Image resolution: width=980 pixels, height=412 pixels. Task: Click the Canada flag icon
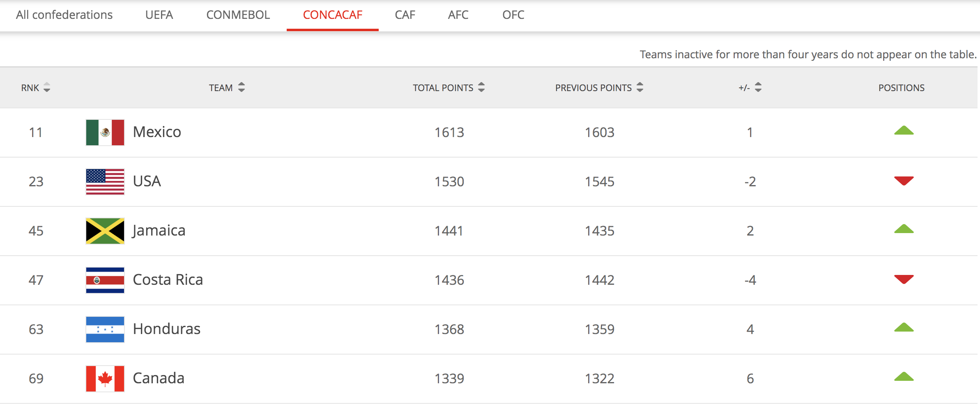(105, 379)
